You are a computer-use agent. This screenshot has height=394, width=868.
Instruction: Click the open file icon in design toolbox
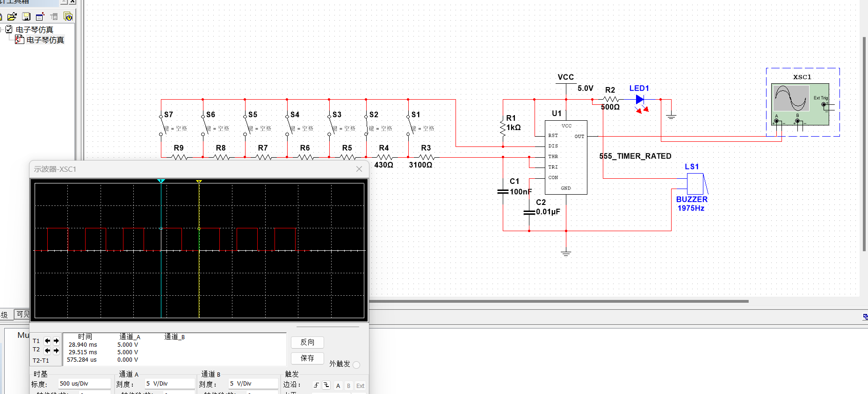12,17
